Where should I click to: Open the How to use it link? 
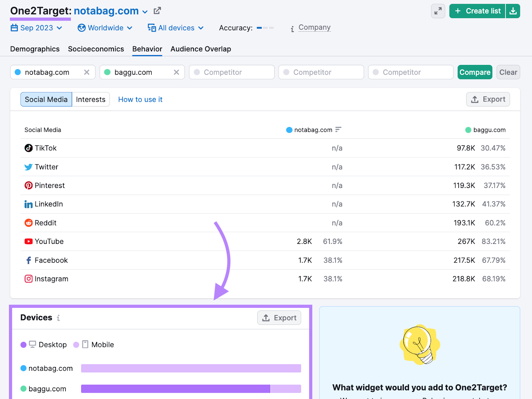pos(140,100)
